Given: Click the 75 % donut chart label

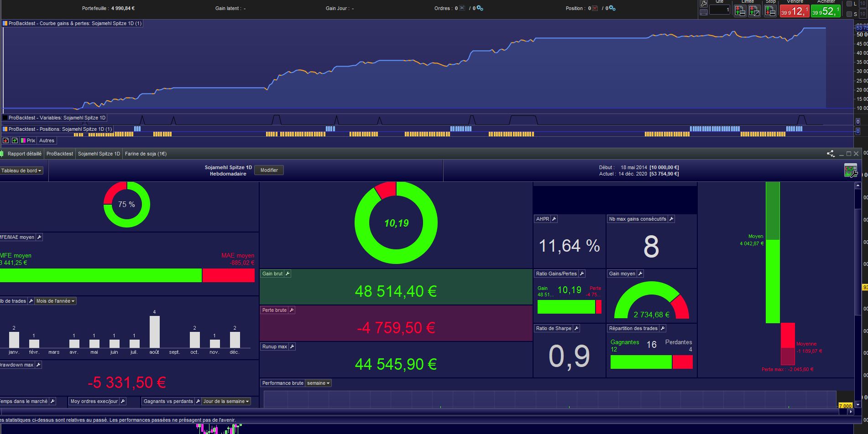Looking at the screenshot, I should point(126,204).
